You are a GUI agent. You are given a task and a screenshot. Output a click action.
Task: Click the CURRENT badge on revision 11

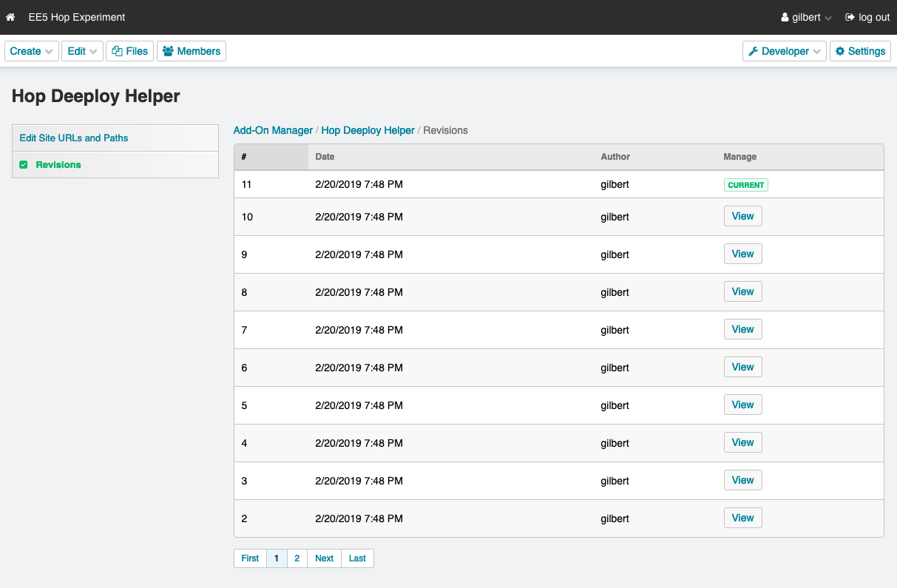pos(745,185)
